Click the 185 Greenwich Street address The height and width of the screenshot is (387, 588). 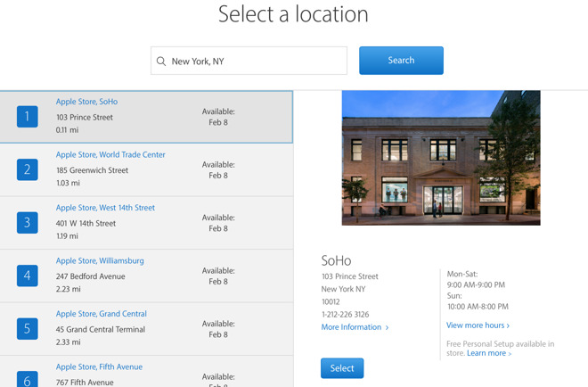pos(93,170)
